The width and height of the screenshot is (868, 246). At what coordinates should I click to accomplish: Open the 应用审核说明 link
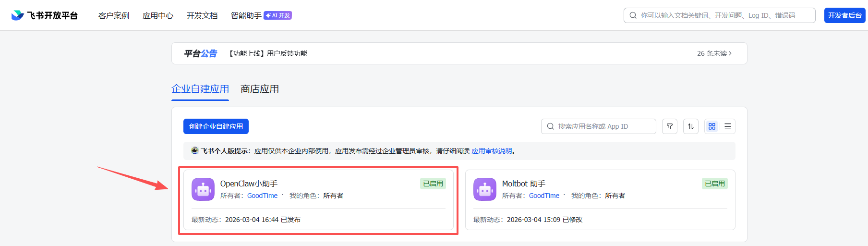(x=492, y=151)
